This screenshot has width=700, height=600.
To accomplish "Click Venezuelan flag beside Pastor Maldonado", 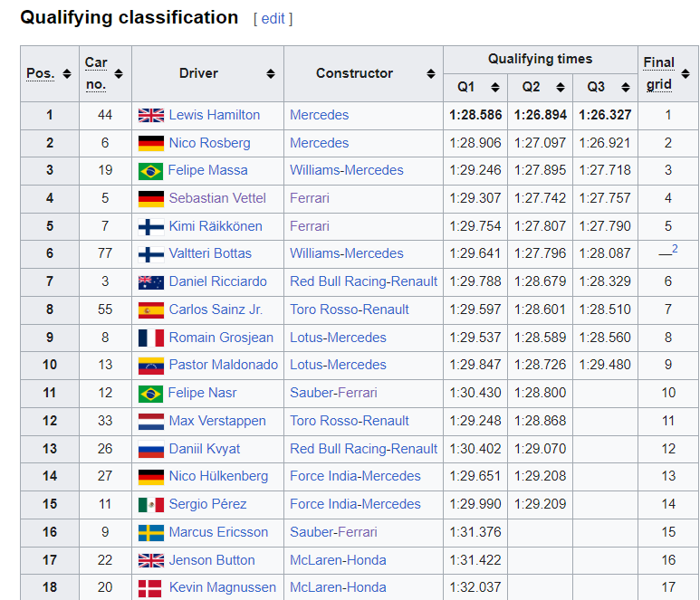I will [x=151, y=366].
